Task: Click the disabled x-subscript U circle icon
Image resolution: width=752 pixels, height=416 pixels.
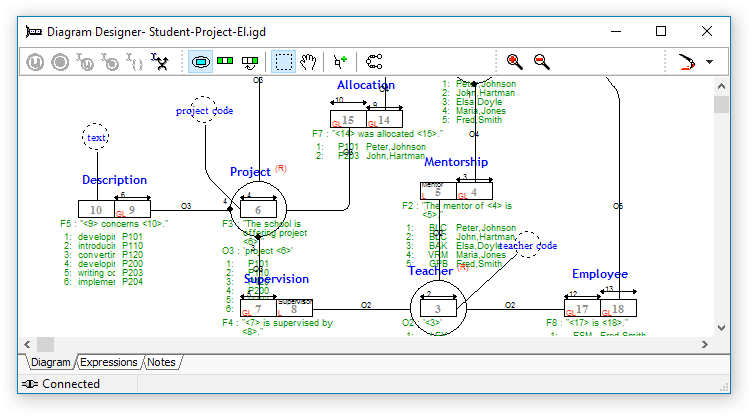Action: [85, 62]
